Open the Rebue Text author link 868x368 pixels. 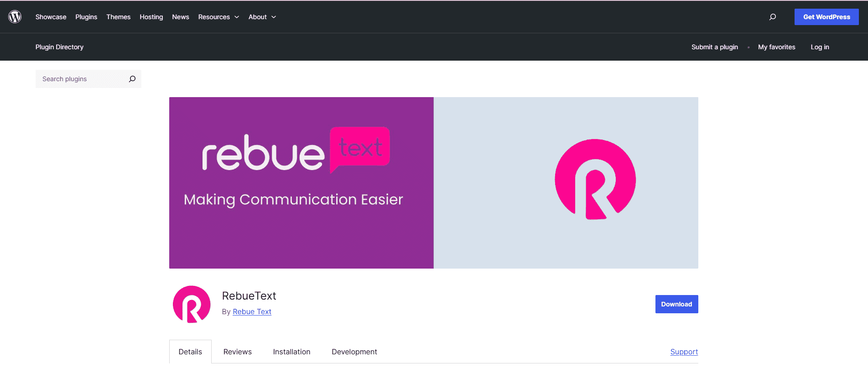pyautogui.click(x=252, y=311)
